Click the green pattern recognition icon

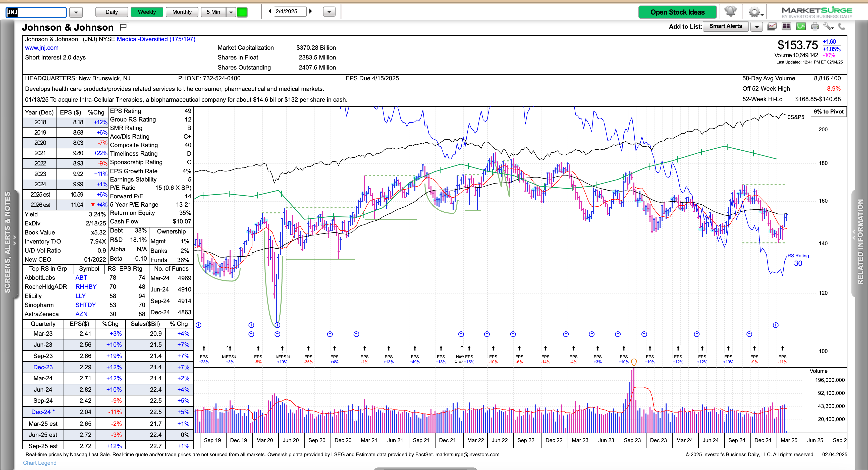[x=801, y=26]
